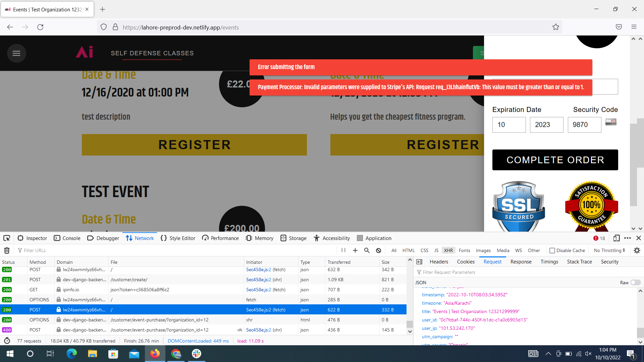Open the No Throttling dropdown
The height and width of the screenshot is (362, 644).
pyautogui.click(x=609, y=250)
